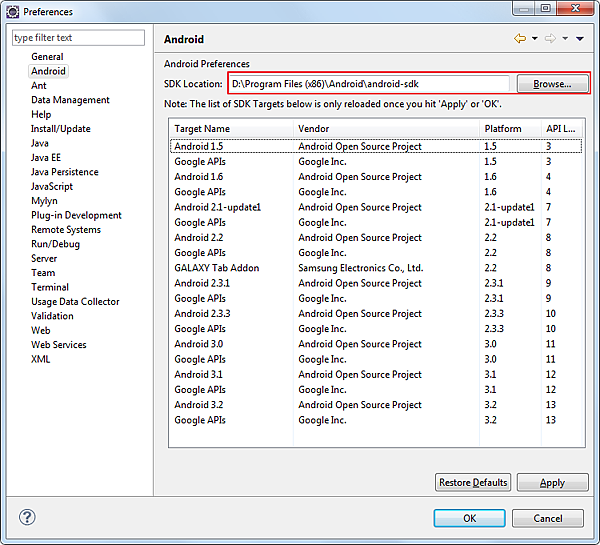Select the Android 1.6 target row
Viewport: 600px width, 545px height.
(376, 176)
